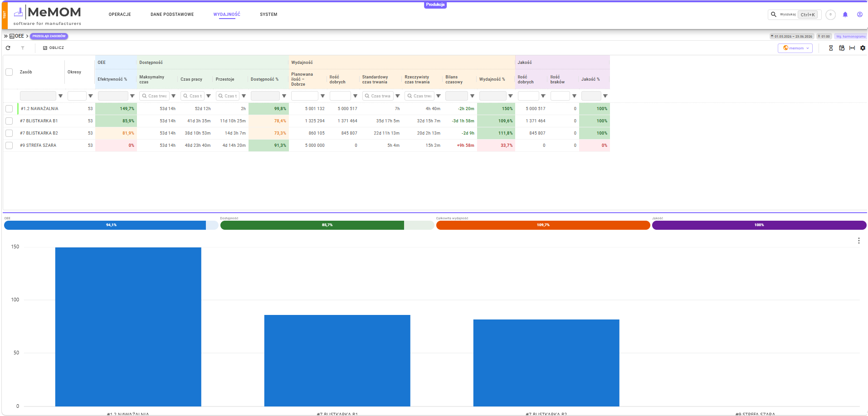Image resolution: width=868 pixels, height=416 pixels.
Task: Open notifications bell icon
Action: click(845, 15)
